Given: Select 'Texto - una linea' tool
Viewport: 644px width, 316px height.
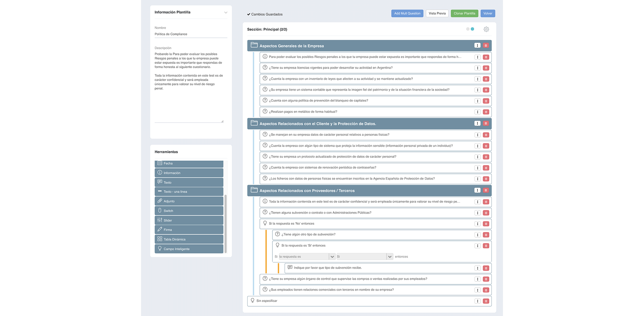Looking at the screenshot, I should (x=189, y=192).
